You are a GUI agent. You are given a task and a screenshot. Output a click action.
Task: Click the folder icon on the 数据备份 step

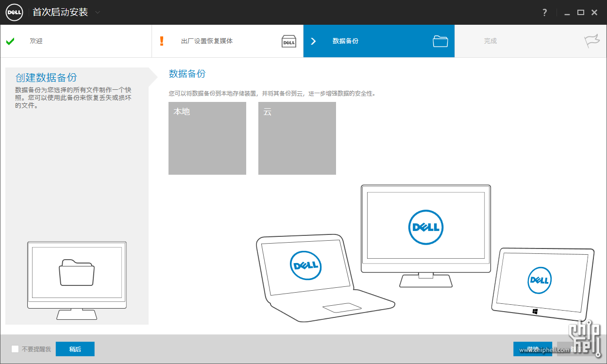(x=440, y=41)
